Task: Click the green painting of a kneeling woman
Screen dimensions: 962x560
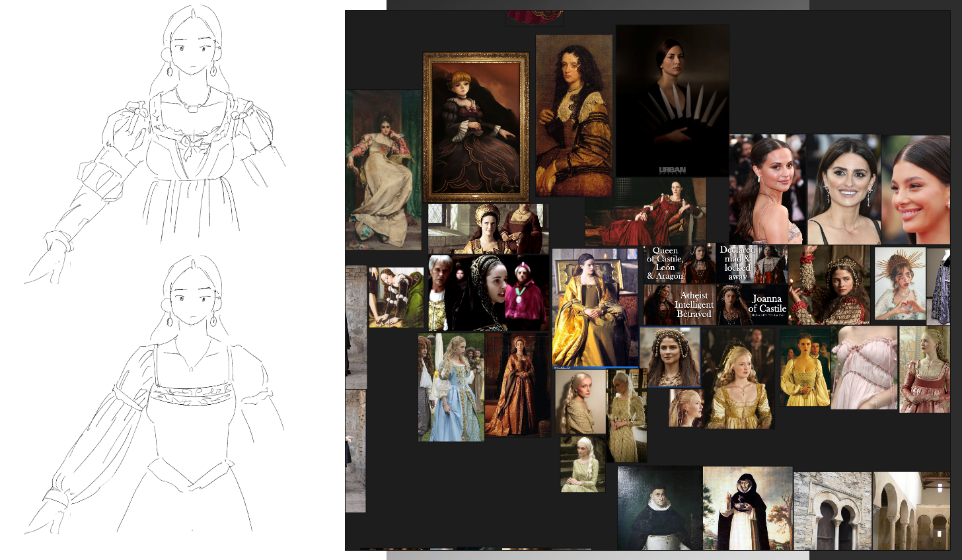Action: coord(396,297)
